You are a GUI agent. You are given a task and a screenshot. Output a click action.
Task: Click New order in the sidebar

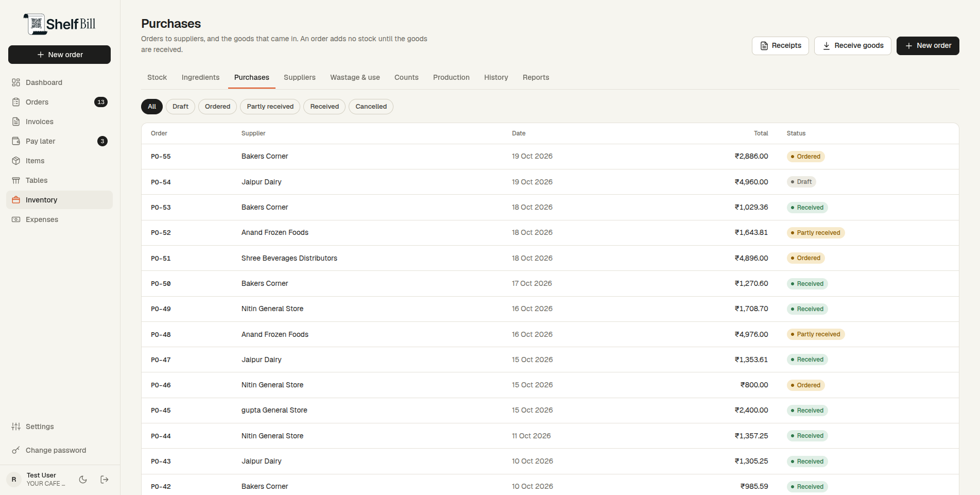(x=59, y=55)
